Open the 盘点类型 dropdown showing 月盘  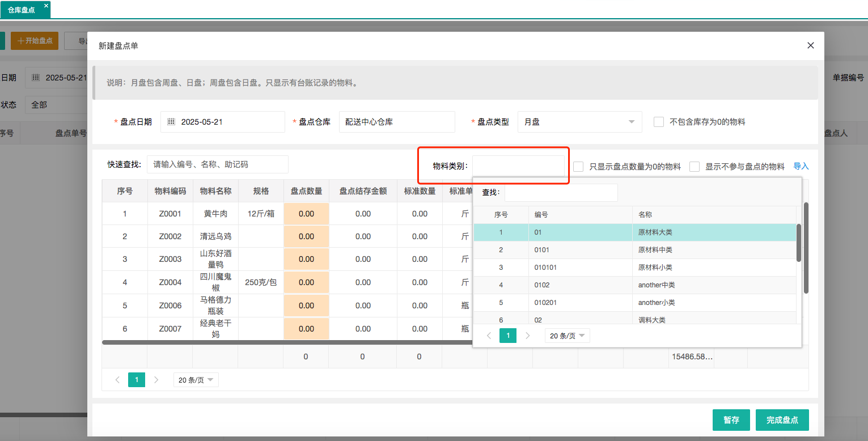point(579,121)
